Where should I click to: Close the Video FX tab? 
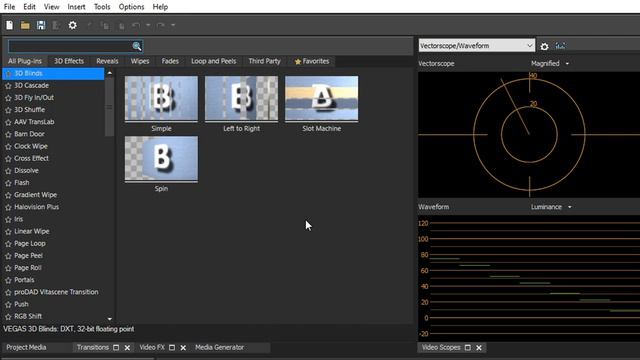[183, 348]
